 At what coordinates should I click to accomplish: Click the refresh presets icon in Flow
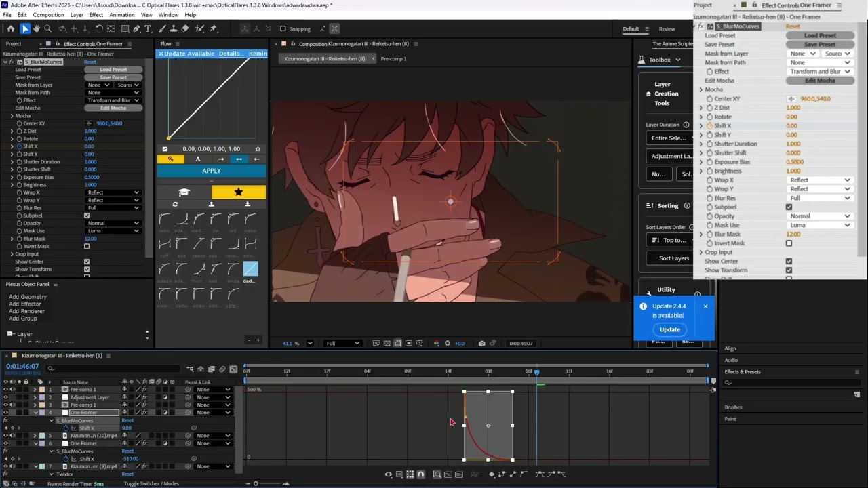click(x=175, y=204)
